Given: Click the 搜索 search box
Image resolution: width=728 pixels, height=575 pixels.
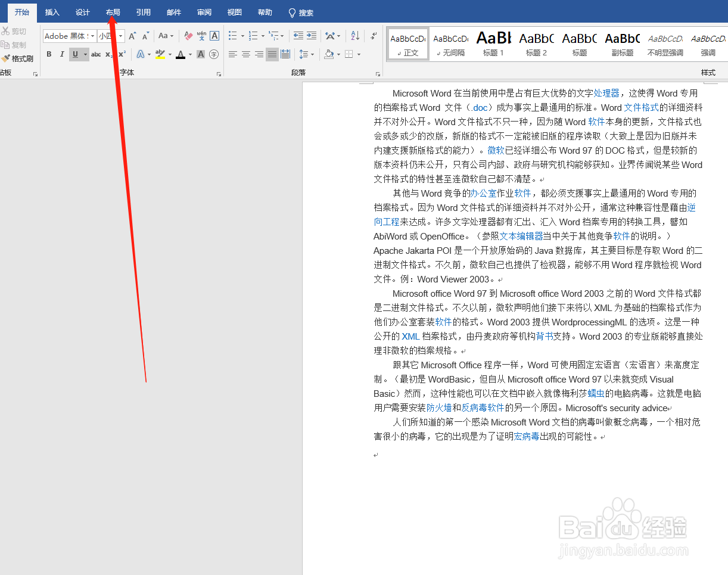Looking at the screenshot, I should (301, 13).
